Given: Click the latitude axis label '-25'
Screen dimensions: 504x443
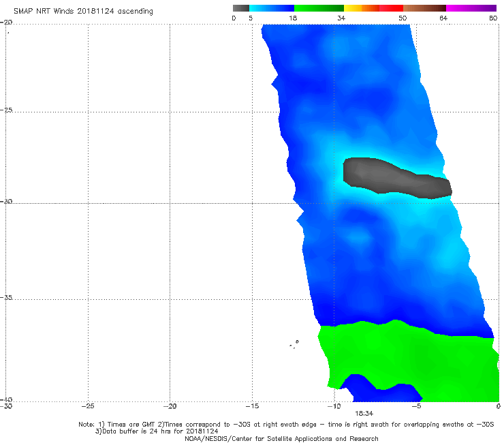Looking at the screenshot, I should (6, 110).
